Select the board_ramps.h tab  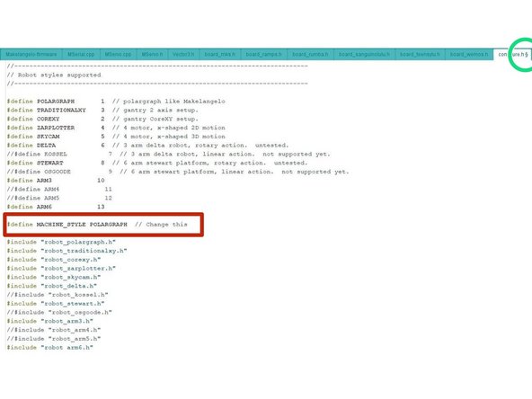pos(263,54)
